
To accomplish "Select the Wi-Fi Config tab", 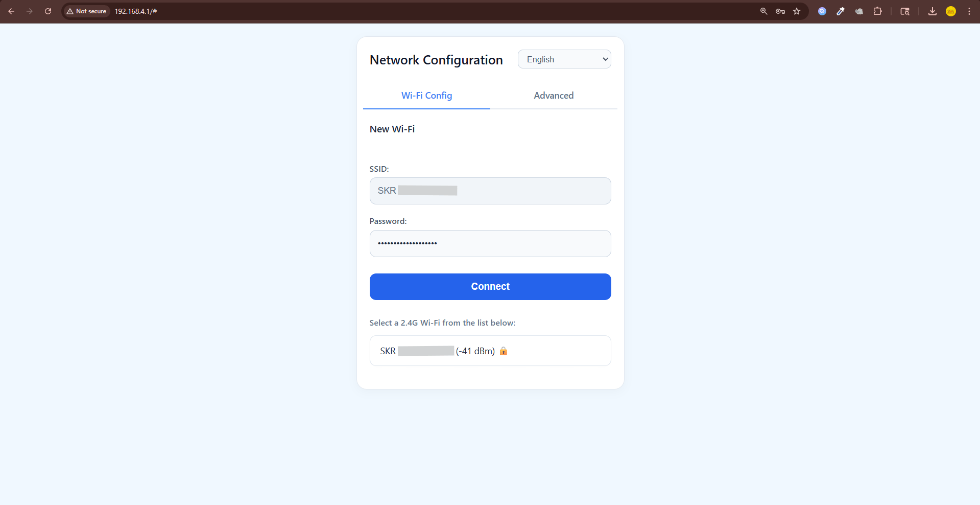I will tap(426, 96).
